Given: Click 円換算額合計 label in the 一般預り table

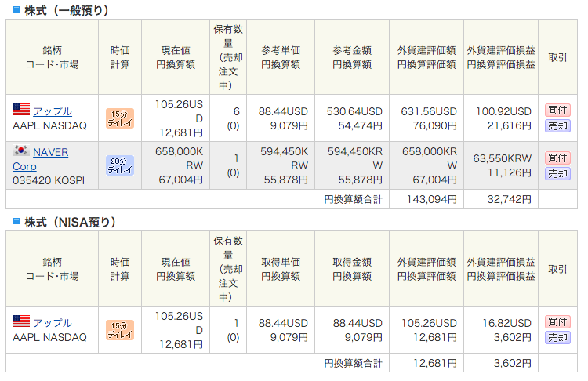Looking at the screenshot, I should pos(353,199).
